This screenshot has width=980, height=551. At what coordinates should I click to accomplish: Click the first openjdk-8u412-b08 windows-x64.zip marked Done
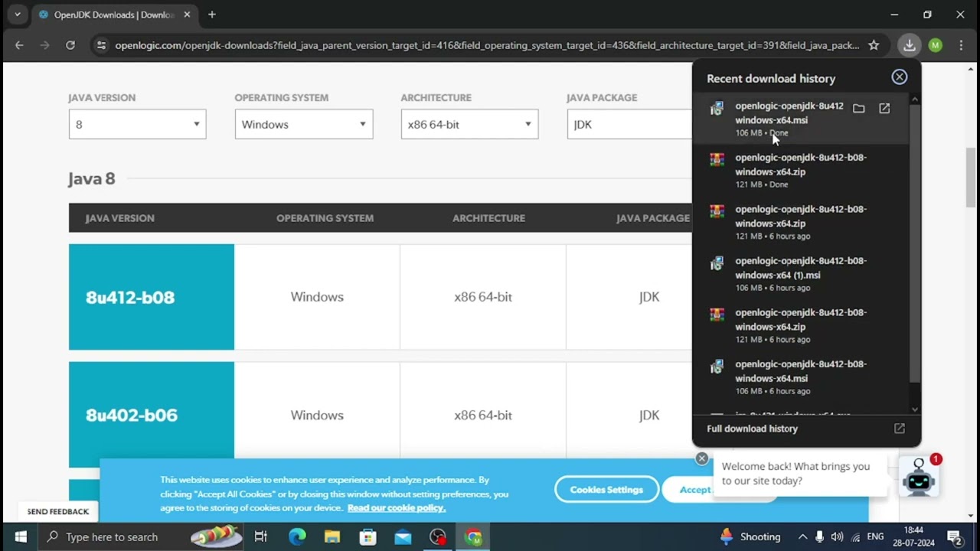[800, 170]
